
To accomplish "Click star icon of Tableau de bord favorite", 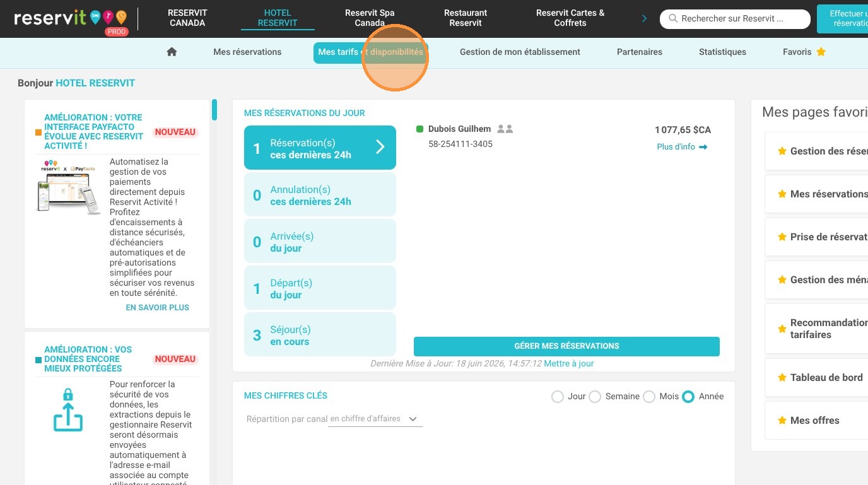I will coord(782,378).
